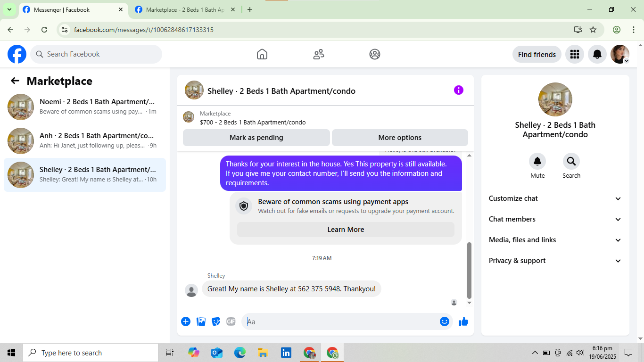Open the $700 2 Beds listing link
This screenshot has height=362, width=644.
(x=253, y=122)
